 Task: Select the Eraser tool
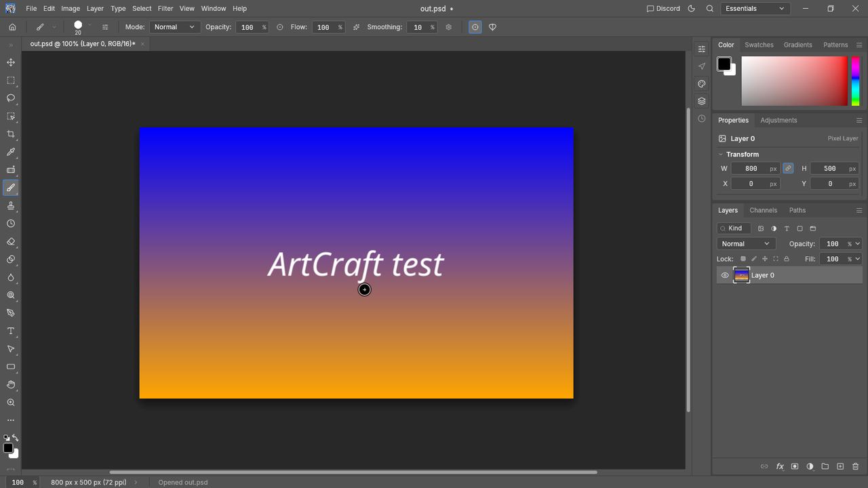tap(11, 241)
